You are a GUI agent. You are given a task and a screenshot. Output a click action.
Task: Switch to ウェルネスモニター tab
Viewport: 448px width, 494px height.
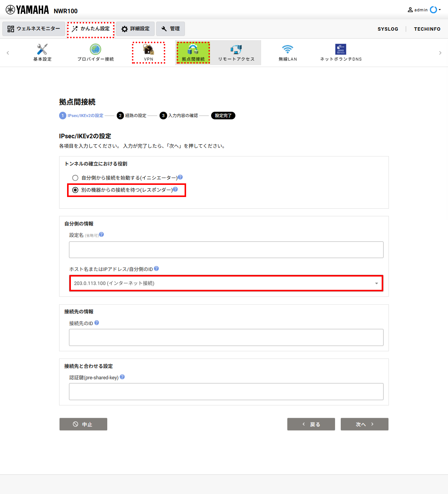tap(34, 29)
